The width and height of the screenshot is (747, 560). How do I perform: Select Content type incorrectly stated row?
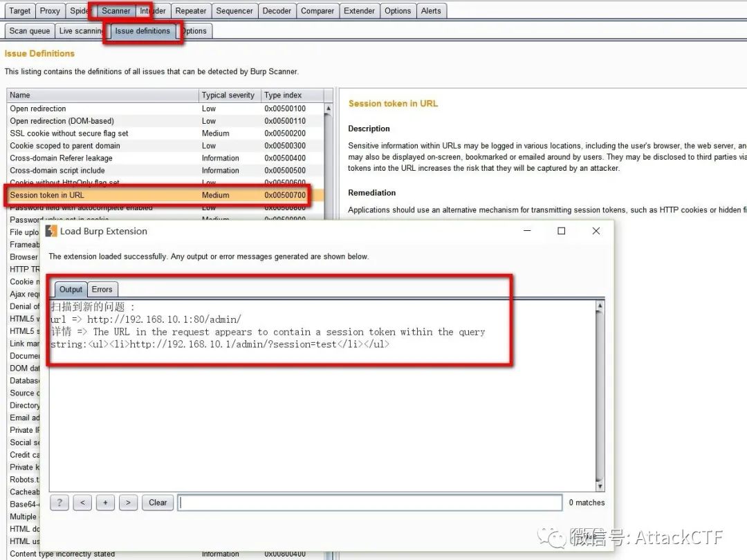[x=165, y=554]
